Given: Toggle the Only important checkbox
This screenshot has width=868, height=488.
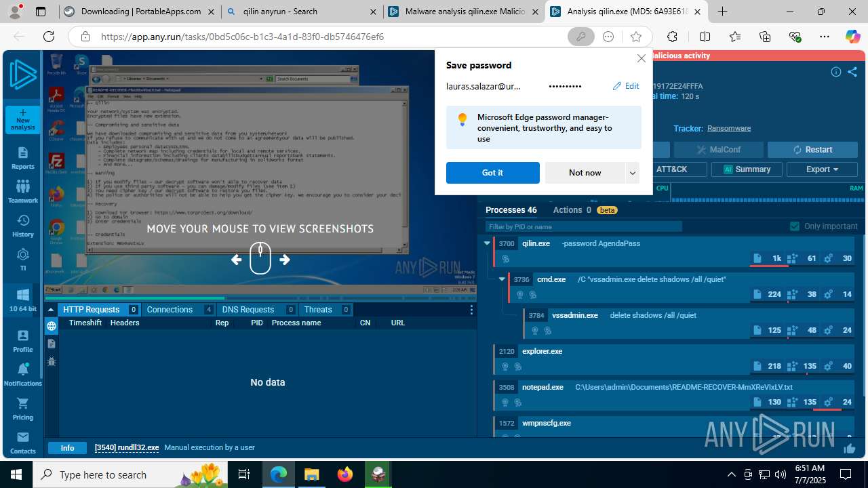Looking at the screenshot, I should (x=795, y=226).
